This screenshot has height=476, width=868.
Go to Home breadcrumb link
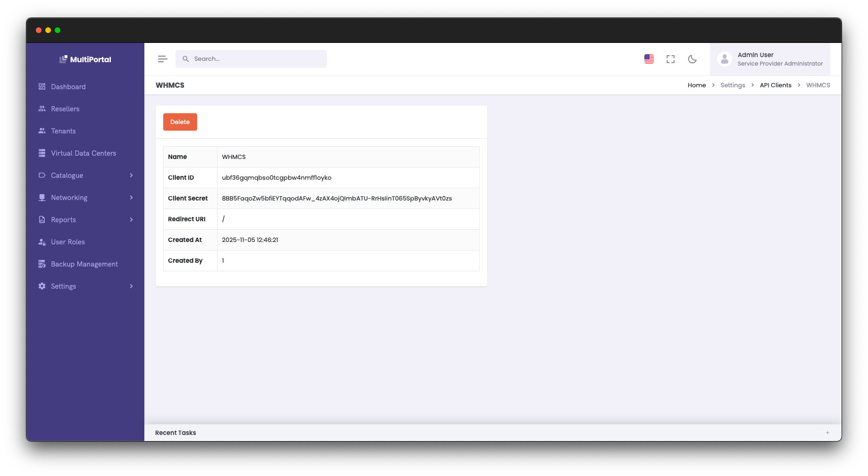[697, 85]
